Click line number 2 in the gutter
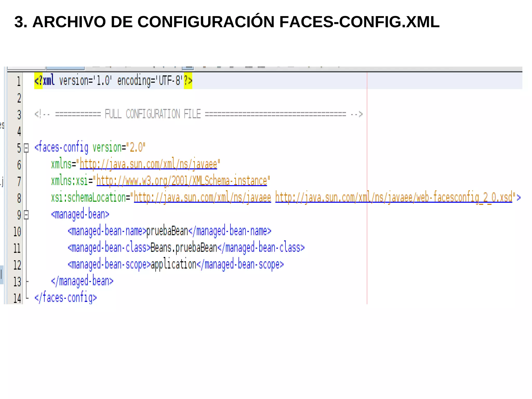The height and width of the screenshot is (399, 532). [x=19, y=98]
